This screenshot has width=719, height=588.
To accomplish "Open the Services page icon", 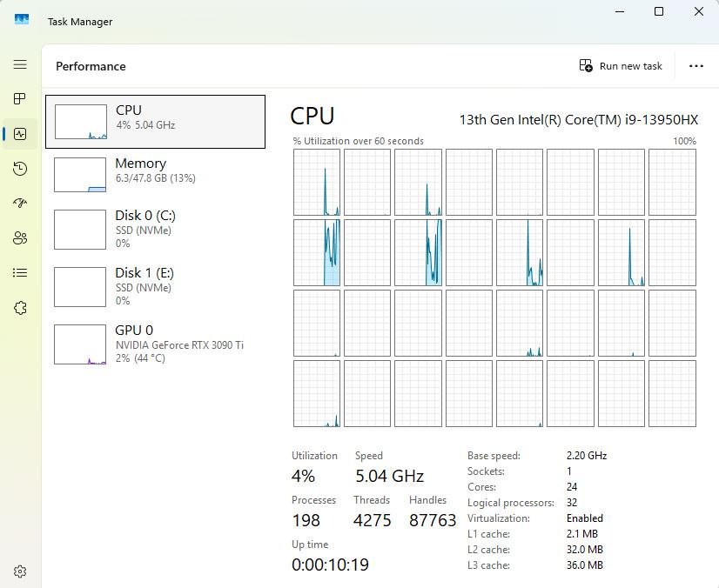I will (x=20, y=308).
